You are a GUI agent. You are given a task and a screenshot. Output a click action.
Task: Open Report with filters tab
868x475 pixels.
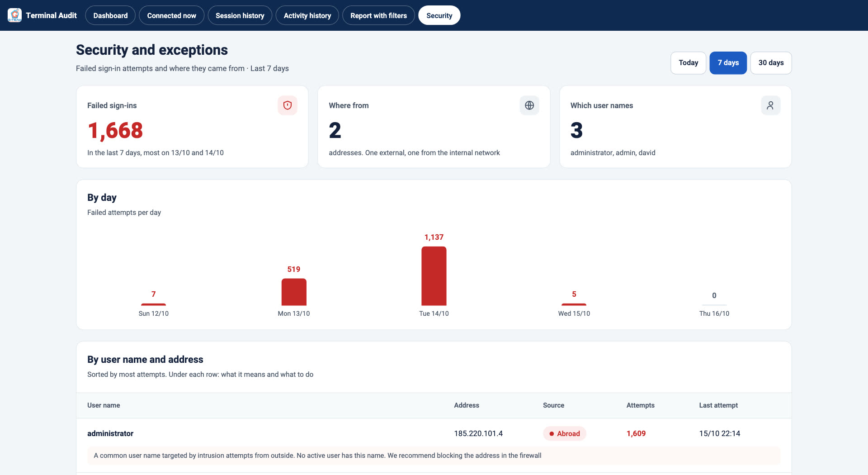(x=378, y=15)
